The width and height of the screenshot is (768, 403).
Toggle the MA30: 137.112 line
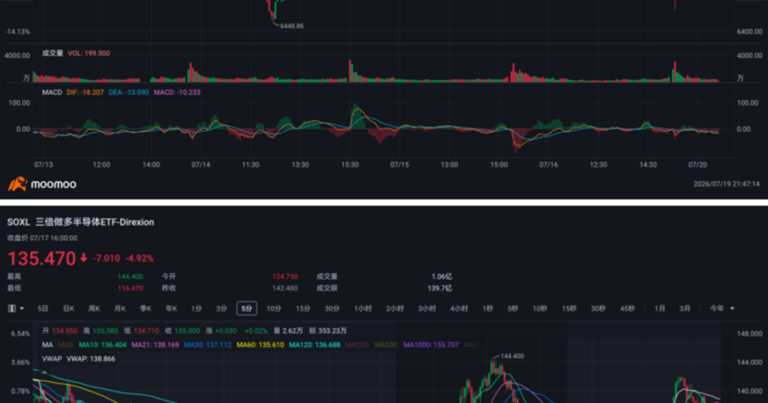coord(208,345)
